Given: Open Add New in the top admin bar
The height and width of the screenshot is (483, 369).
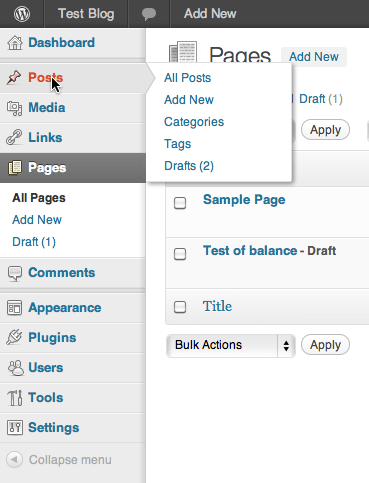Looking at the screenshot, I should 210,14.
